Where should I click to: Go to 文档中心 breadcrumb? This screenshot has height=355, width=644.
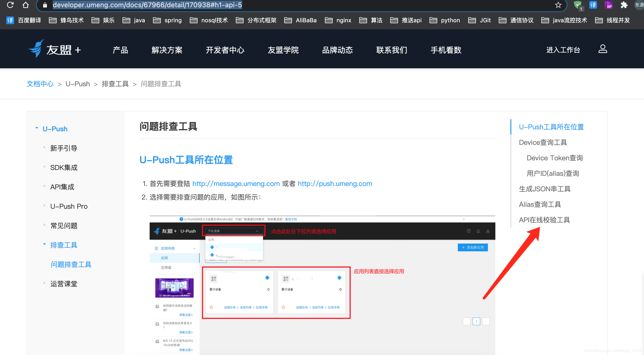pos(40,84)
